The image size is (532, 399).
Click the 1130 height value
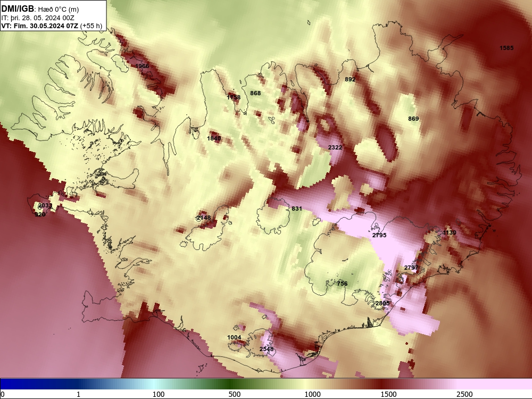[x=450, y=232]
